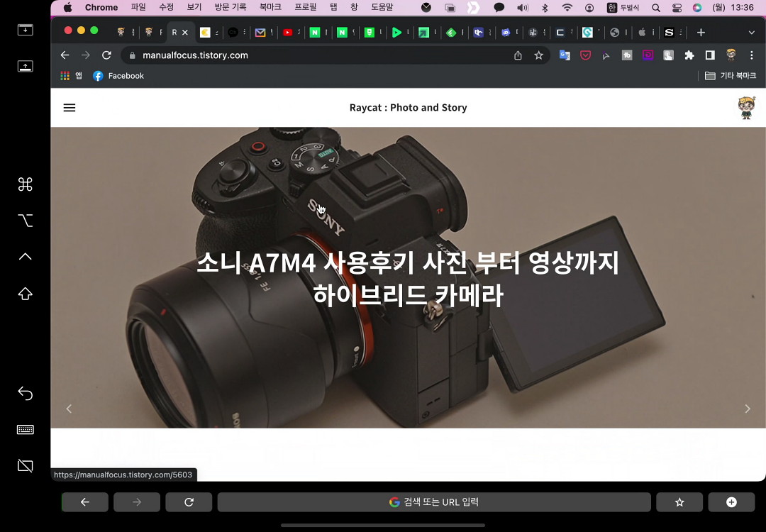Disconnect using the crossed-out screen icon
Image resolution: width=766 pixels, height=532 pixels.
25,466
